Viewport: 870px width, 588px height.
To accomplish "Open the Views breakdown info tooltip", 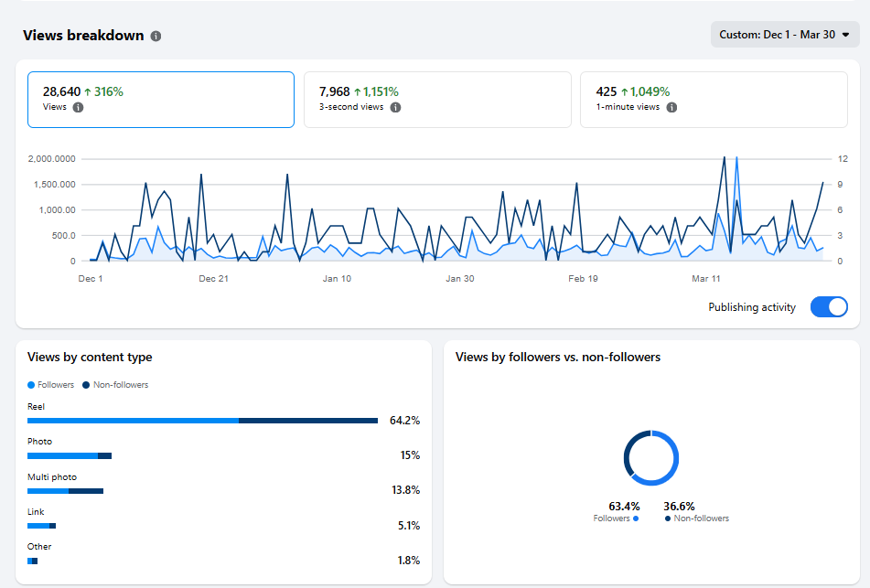I will pyautogui.click(x=155, y=35).
